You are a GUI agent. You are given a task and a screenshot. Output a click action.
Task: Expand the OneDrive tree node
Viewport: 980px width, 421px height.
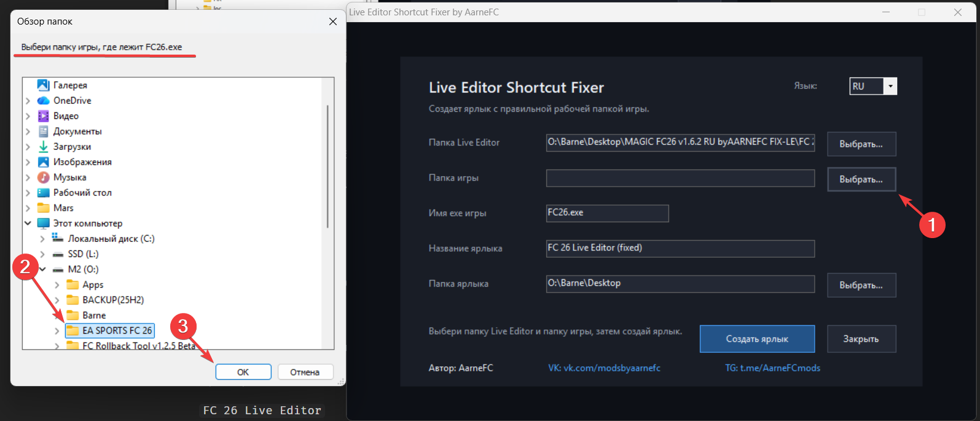pyautogui.click(x=28, y=100)
